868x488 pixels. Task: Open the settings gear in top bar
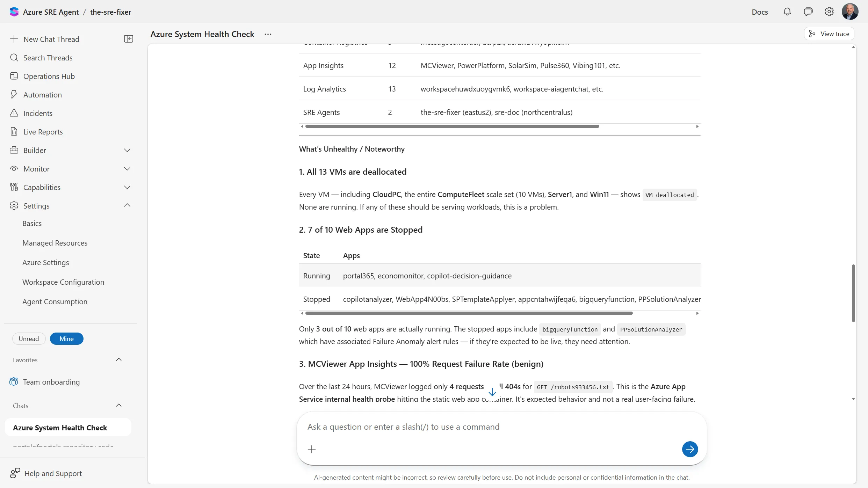829,12
